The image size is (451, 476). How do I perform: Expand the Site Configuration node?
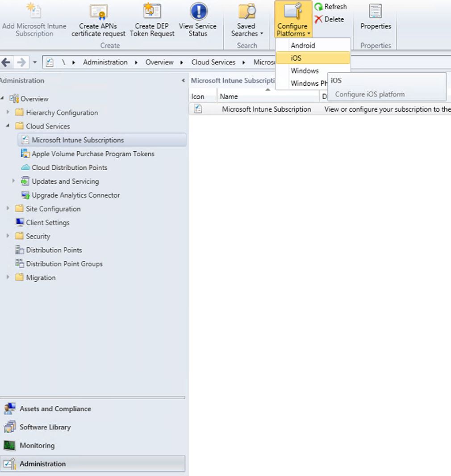pos(8,208)
